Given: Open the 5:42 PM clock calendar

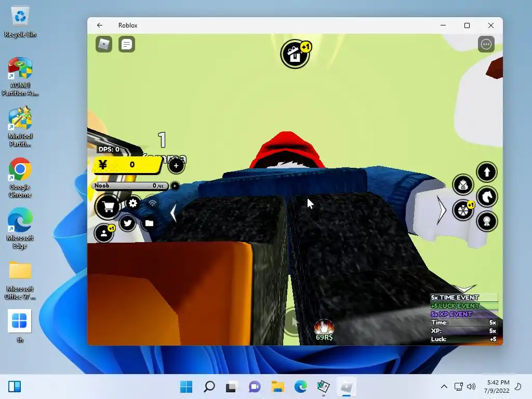Looking at the screenshot, I should [x=497, y=387].
